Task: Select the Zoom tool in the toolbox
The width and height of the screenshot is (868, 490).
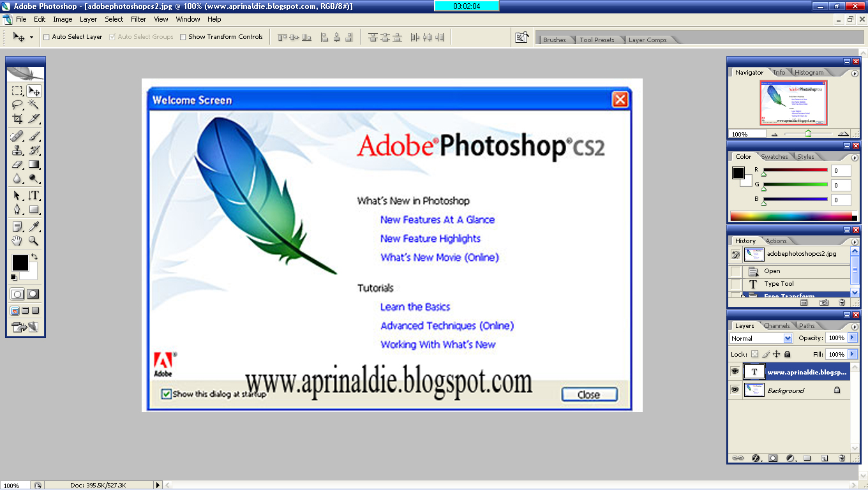Action: pyautogui.click(x=33, y=241)
